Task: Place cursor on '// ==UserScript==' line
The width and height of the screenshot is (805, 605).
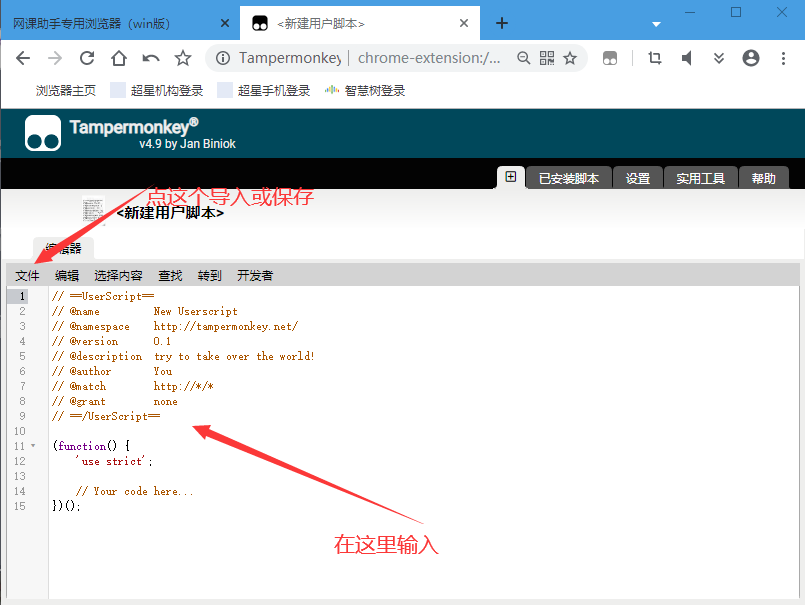Action: click(x=103, y=296)
